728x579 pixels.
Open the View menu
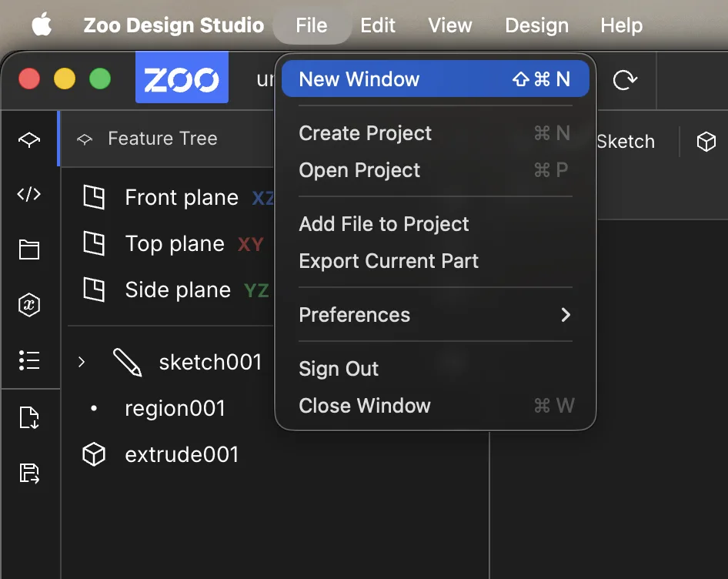[x=450, y=25]
